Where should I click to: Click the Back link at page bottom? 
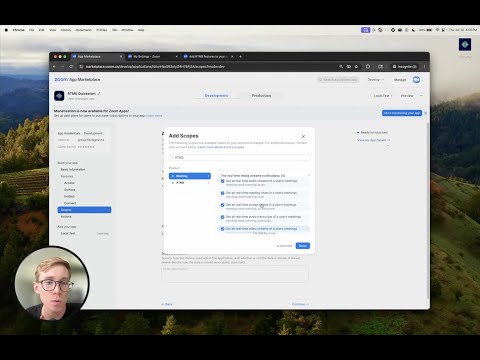tap(167, 304)
